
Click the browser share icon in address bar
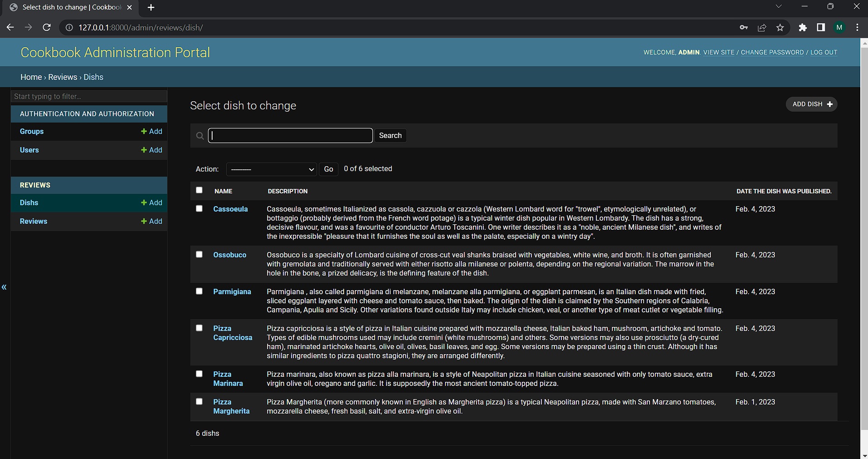pos(762,28)
